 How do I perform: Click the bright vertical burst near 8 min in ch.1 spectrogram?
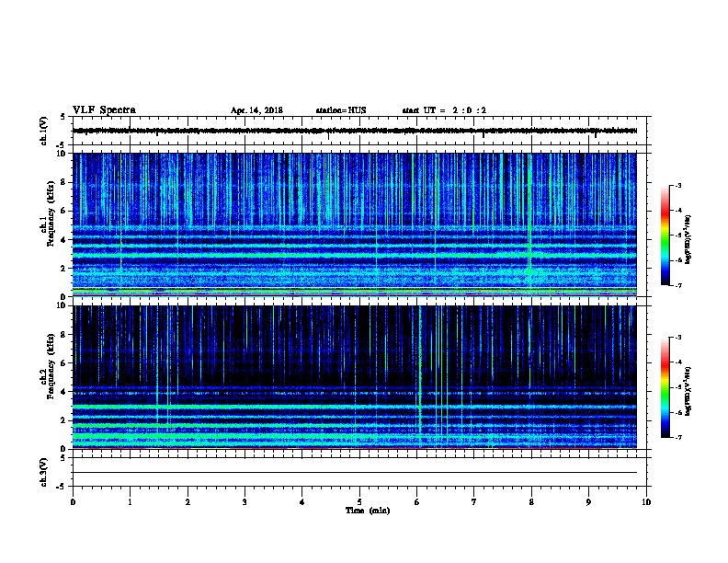(x=529, y=223)
